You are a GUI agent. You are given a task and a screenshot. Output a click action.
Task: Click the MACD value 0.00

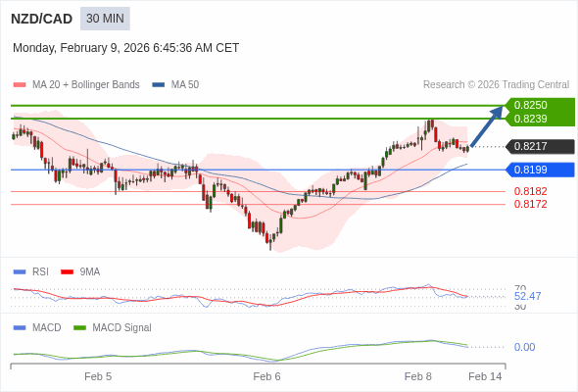point(524,347)
